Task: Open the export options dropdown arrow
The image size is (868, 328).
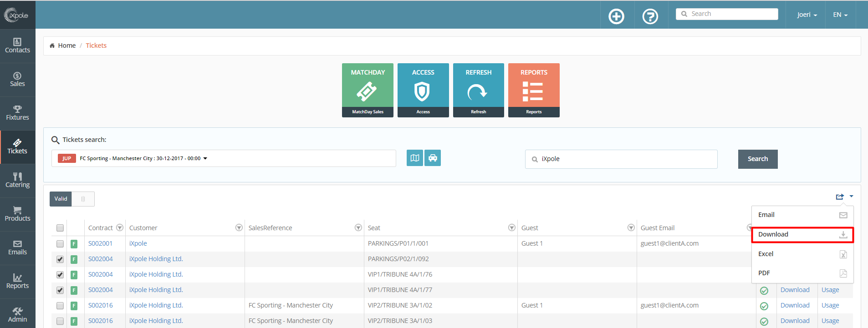Action: coord(851,197)
